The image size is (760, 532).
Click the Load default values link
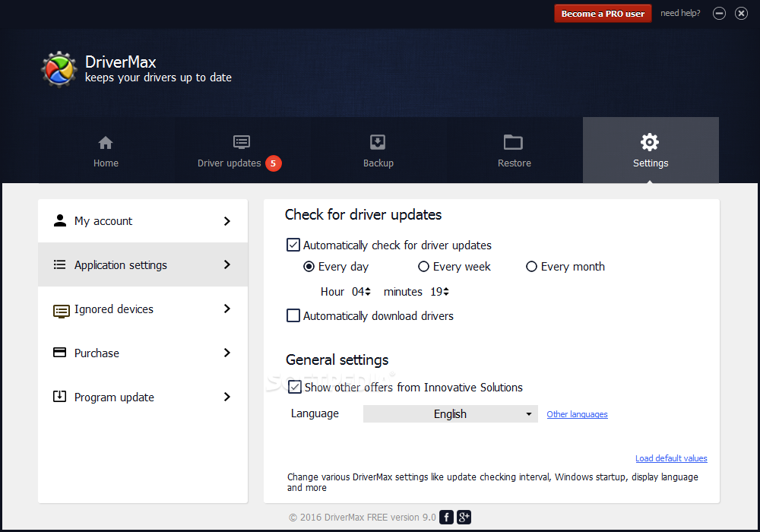click(671, 458)
